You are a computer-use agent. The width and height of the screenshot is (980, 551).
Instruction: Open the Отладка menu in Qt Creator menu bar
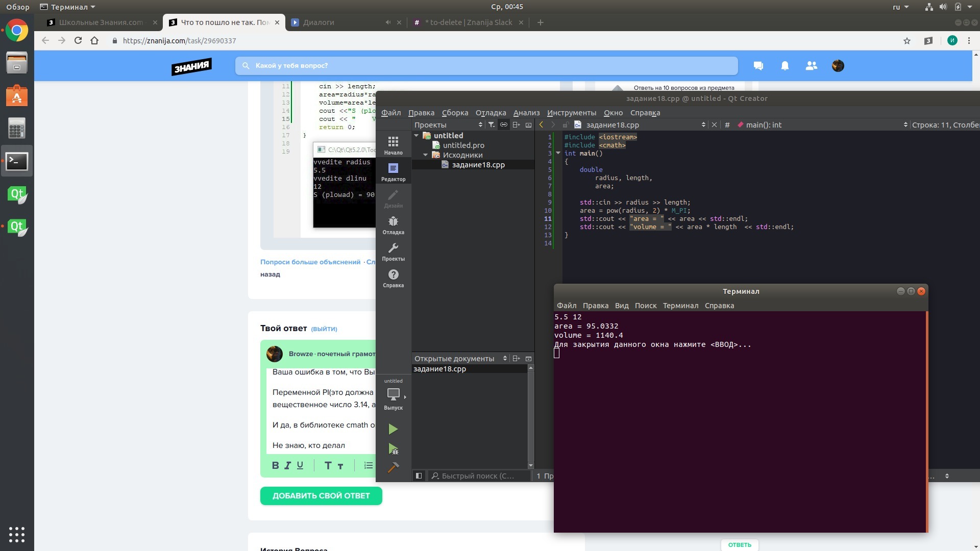pyautogui.click(x=491, y=113)
